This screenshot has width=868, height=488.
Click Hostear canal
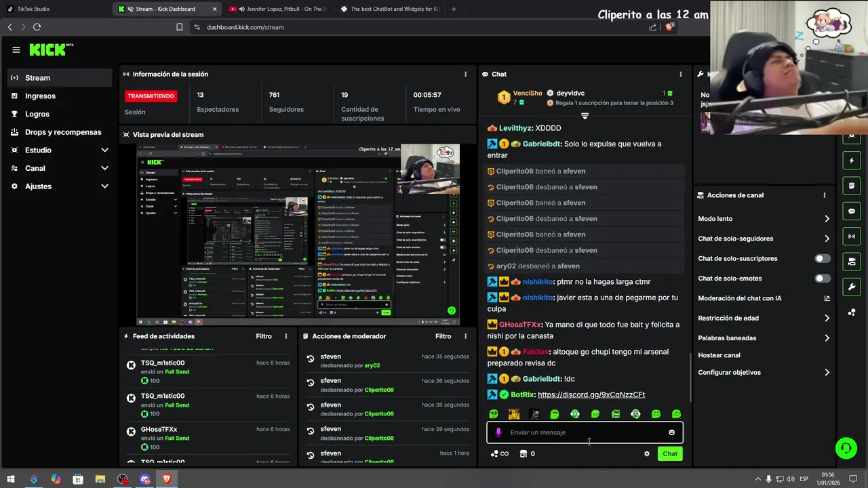coord(719,355)
